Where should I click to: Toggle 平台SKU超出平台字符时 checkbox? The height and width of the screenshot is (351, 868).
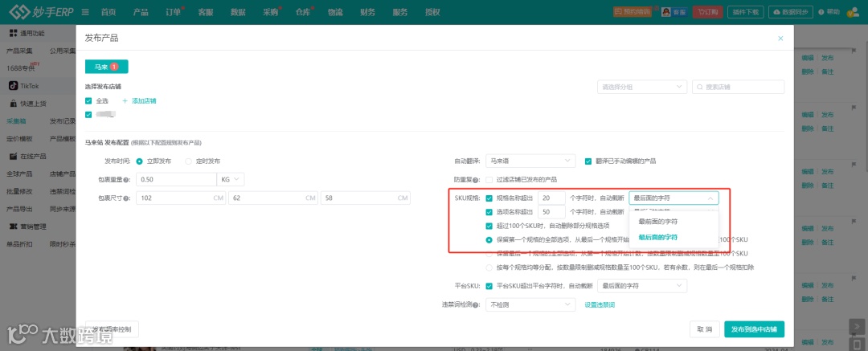(x=489, y=286)
